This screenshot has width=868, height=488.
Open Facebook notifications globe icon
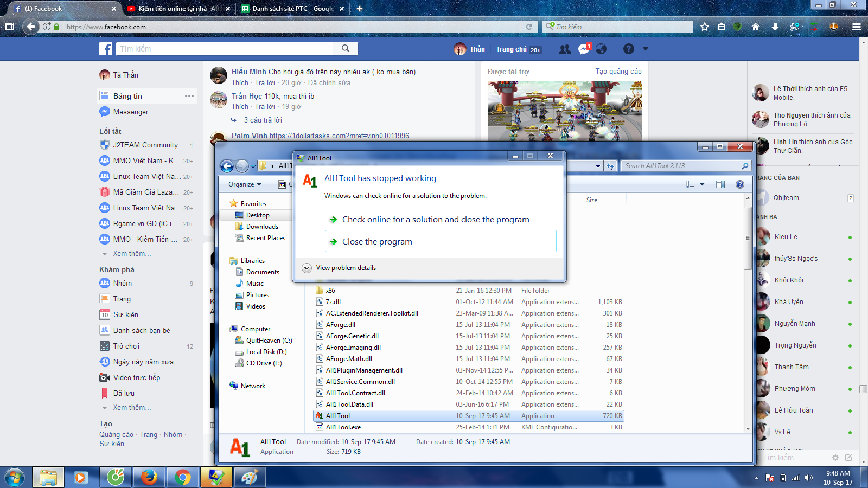tap(601, 49)
